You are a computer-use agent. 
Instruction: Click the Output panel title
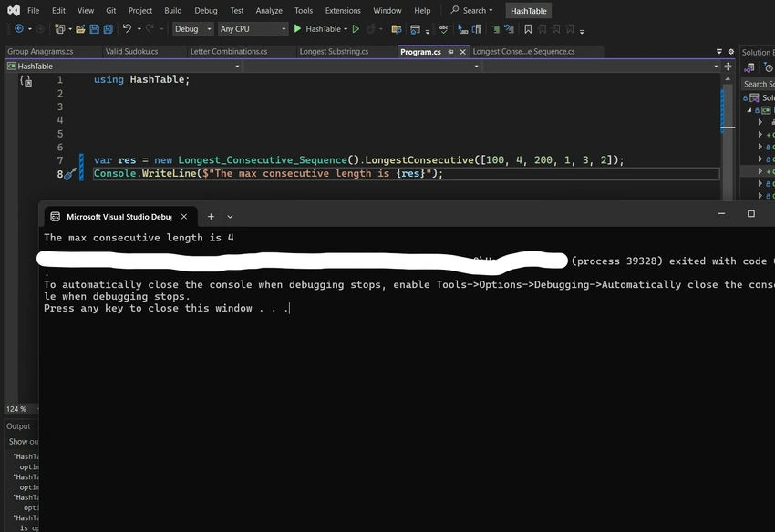pyautogui.click(x=18, y=426)
